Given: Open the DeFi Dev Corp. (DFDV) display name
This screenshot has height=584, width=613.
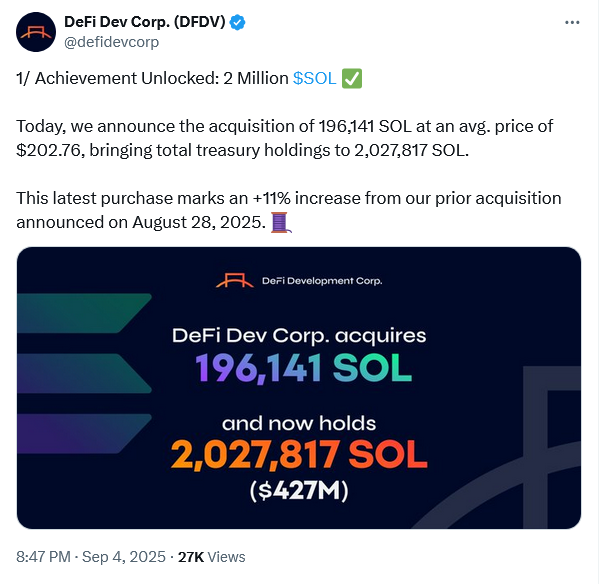Looking at the screenshot, I should pos(144,21).
